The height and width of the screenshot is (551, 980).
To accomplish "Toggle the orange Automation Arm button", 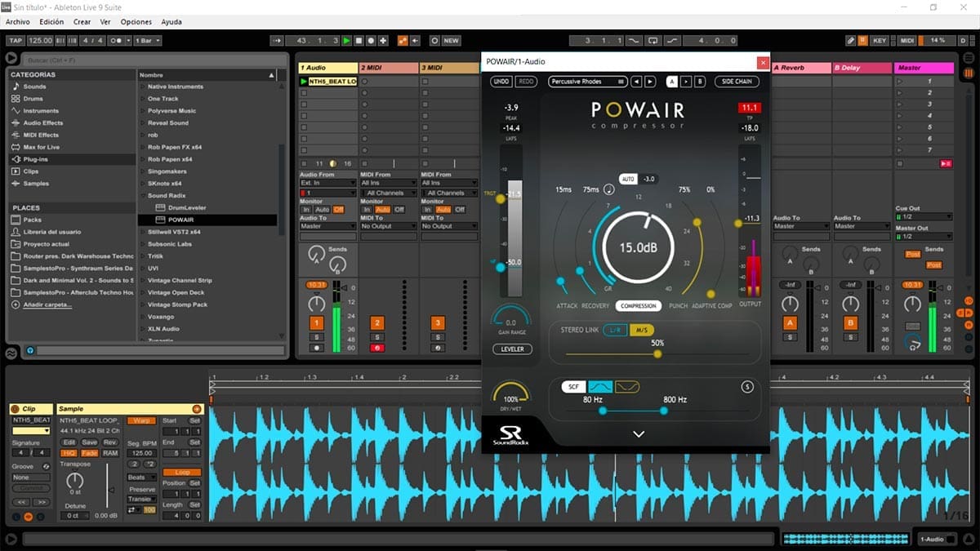I will (x=403, y=40).
